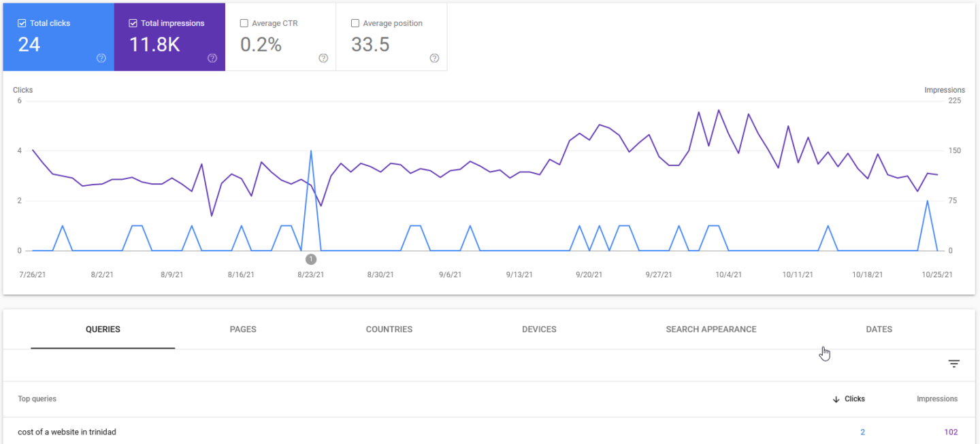Uncheck the Total impressions checkbox

click(x=133, y=23)
